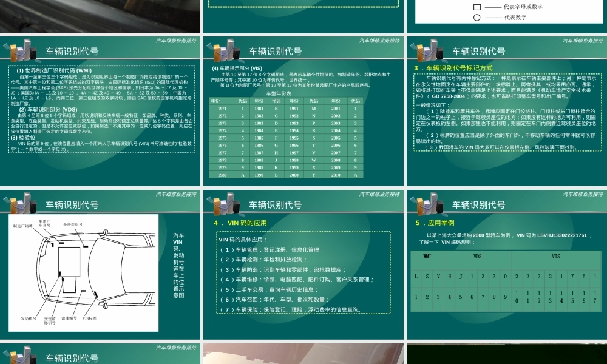Click the table caption 车型年份表
This screenshot has height=364, width=607.
tap(279, 93)
